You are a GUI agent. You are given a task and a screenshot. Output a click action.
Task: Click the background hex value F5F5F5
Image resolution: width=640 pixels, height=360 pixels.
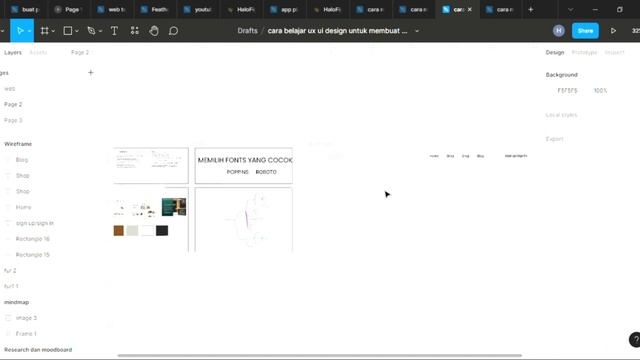tap(567, 90)
